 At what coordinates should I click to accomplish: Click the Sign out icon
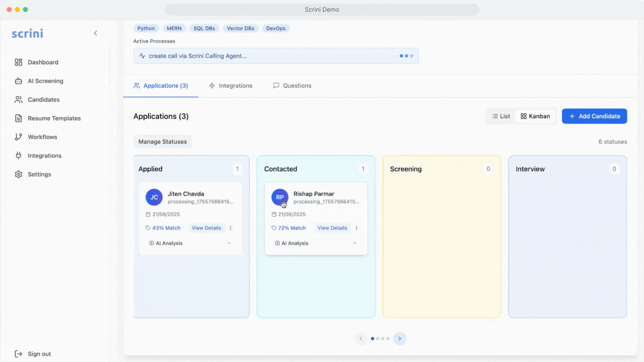click(18, 354)
